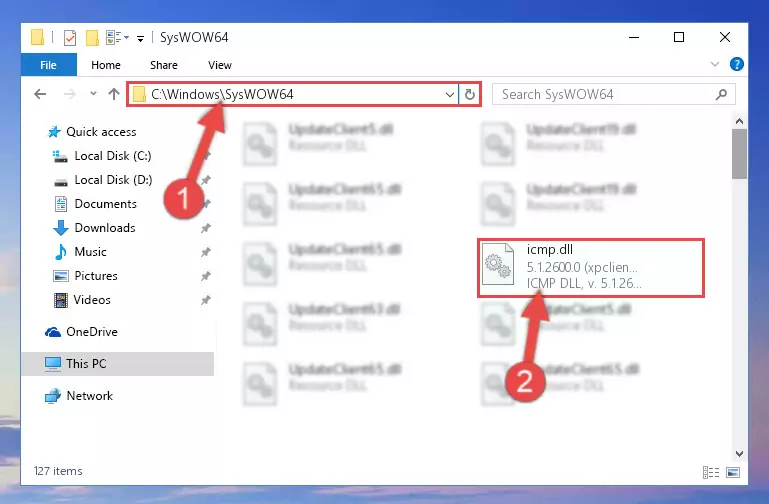The width and height of the screenshot is (769, 504).
Task: Click the pin icon next to Videos
Action: point(205,300)
